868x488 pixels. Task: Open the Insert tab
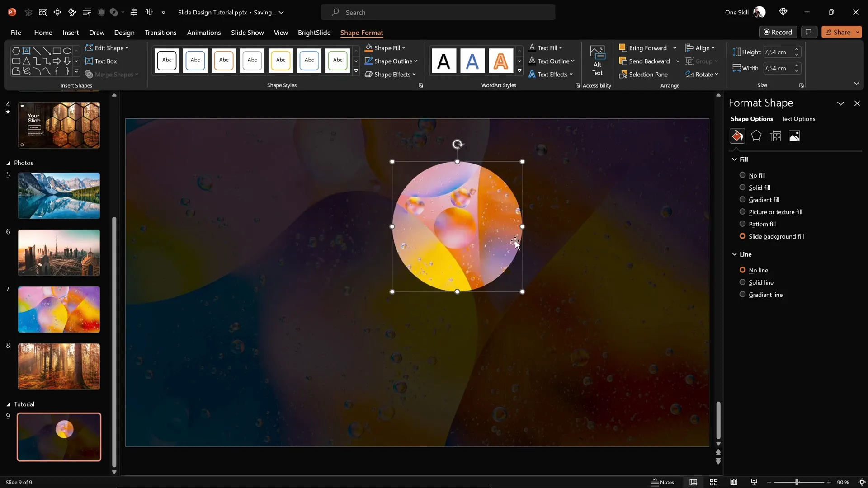[x=71, y=33]
